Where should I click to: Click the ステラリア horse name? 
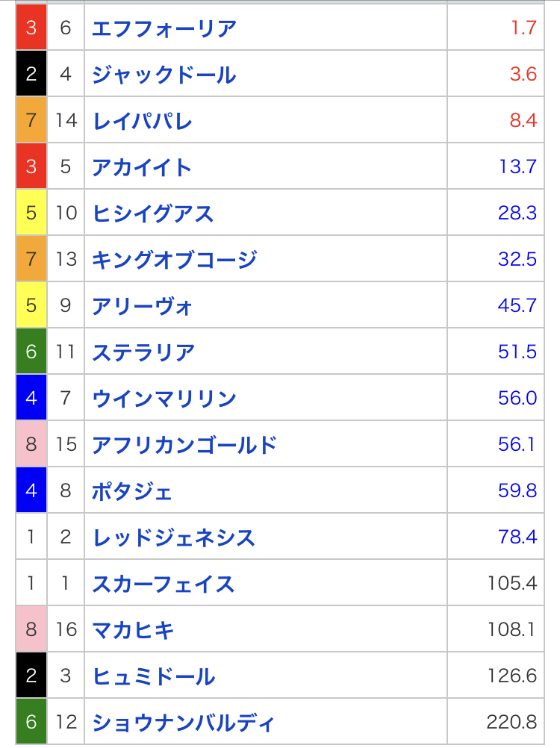point(143,352)
